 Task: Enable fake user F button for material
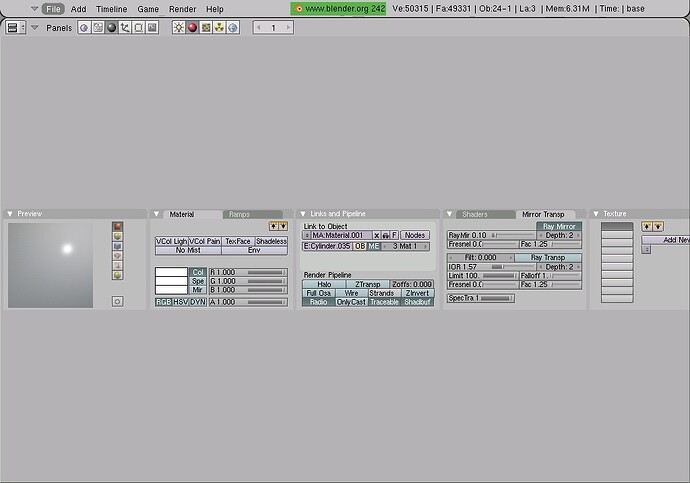[394, 235]
